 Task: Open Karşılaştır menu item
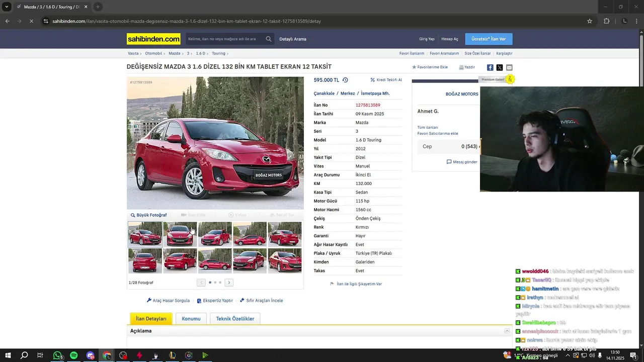pos(504,53)
